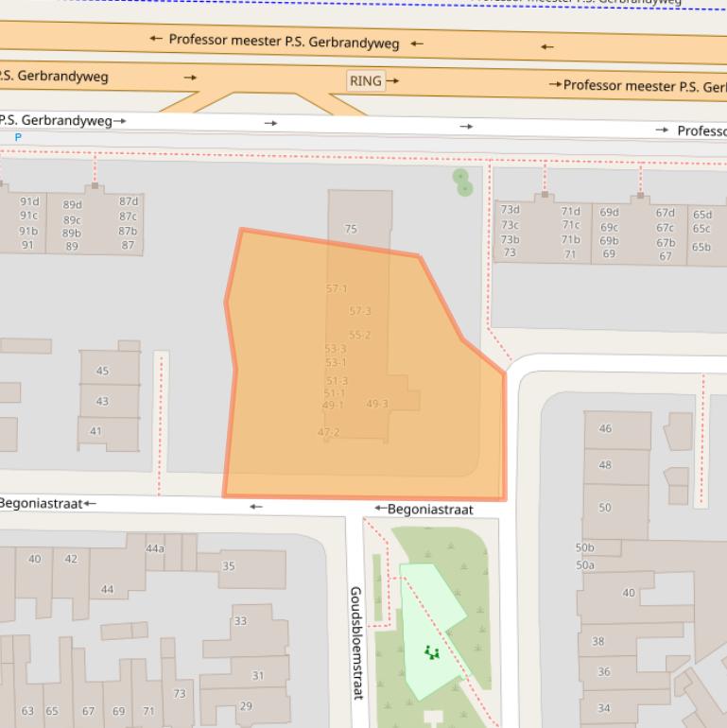The width and height of the screenshot is (727, 728).
Task: Select building number 75
Action: coord(351,229)
